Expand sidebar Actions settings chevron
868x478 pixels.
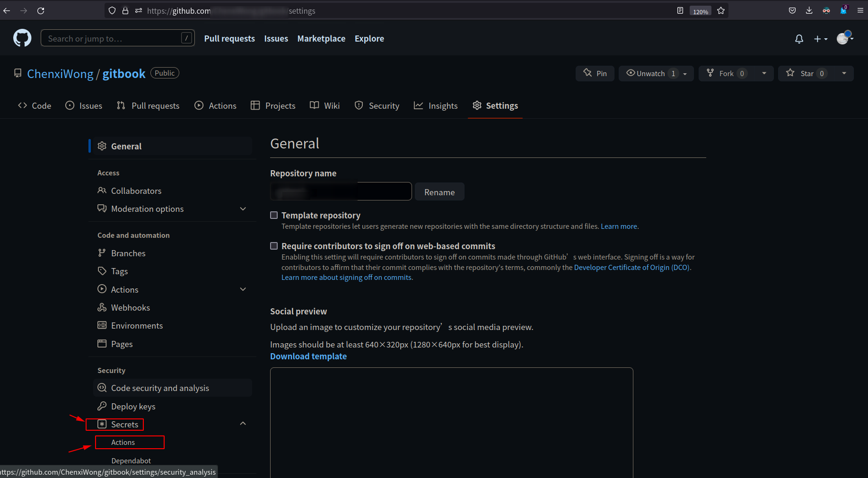[x=243, y=289]
